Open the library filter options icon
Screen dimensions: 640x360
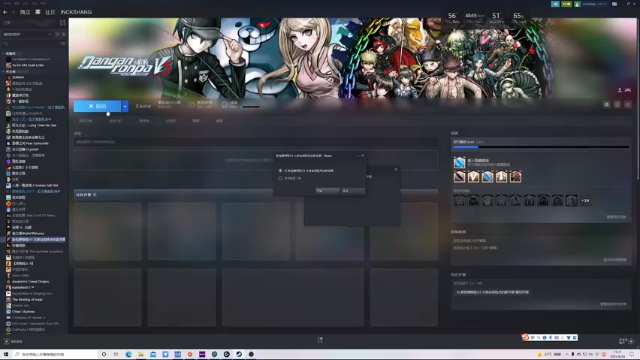point(62,43)
